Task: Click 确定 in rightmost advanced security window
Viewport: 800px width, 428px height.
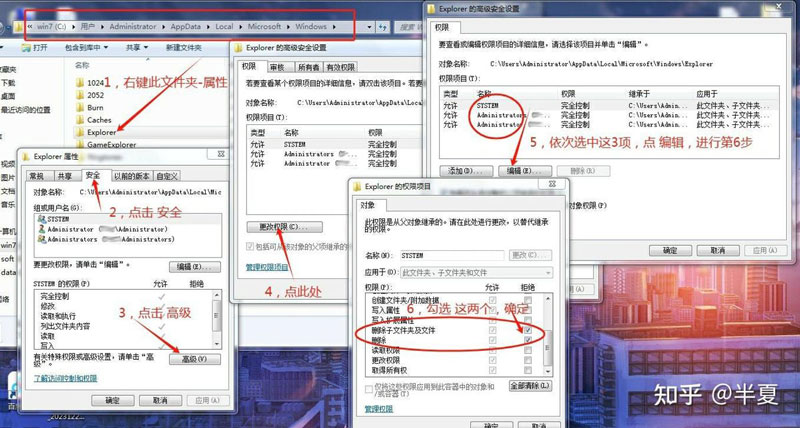Action: click(x=670, y=250)
